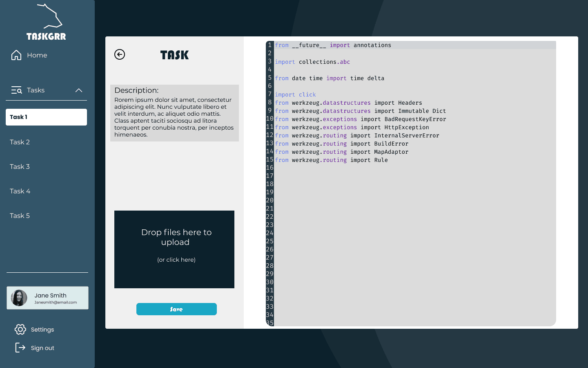Select Task 3 in sidebar
The height and width of the screenshot is (368, 588).
[x=20, y=166]
